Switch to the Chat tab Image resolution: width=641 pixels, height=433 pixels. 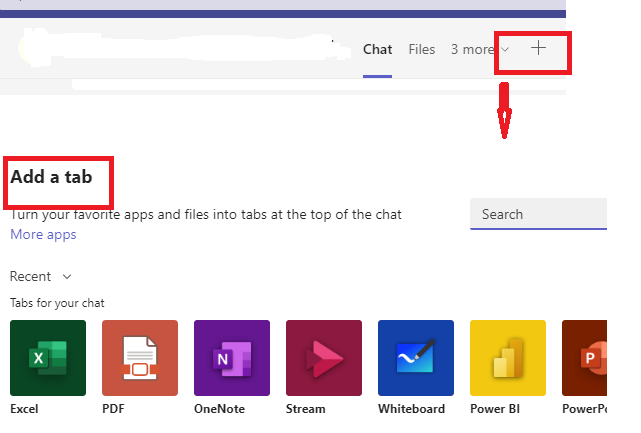click(x=377, y=49)
